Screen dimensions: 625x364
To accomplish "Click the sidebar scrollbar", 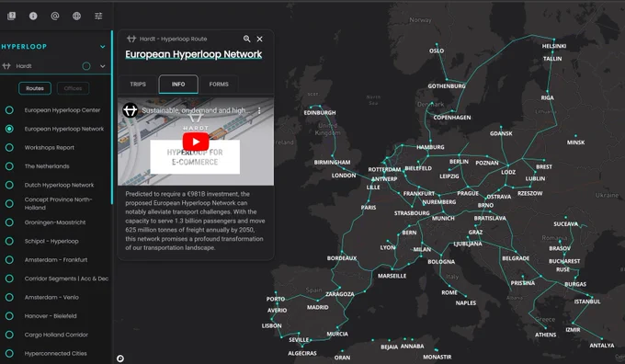I will (x=112, y=118).
